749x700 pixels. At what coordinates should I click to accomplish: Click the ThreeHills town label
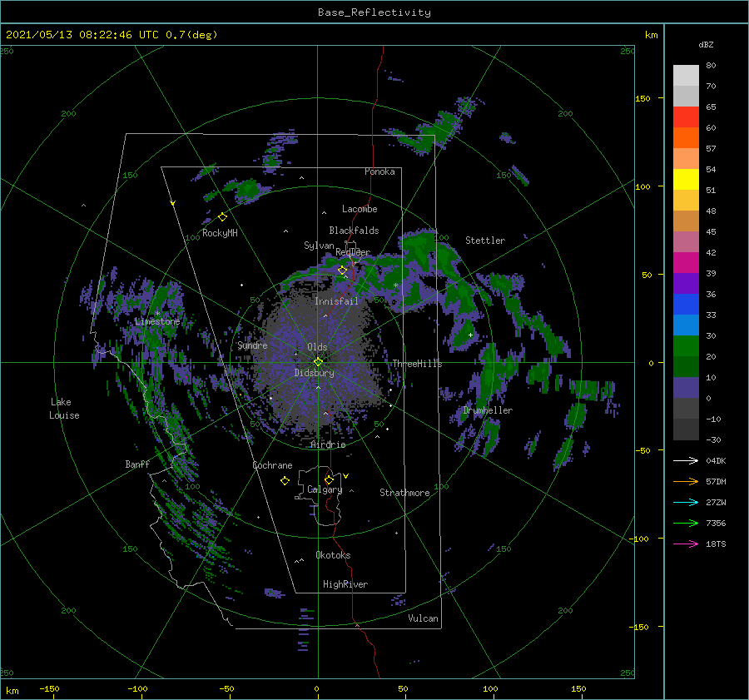pos(418,364)
